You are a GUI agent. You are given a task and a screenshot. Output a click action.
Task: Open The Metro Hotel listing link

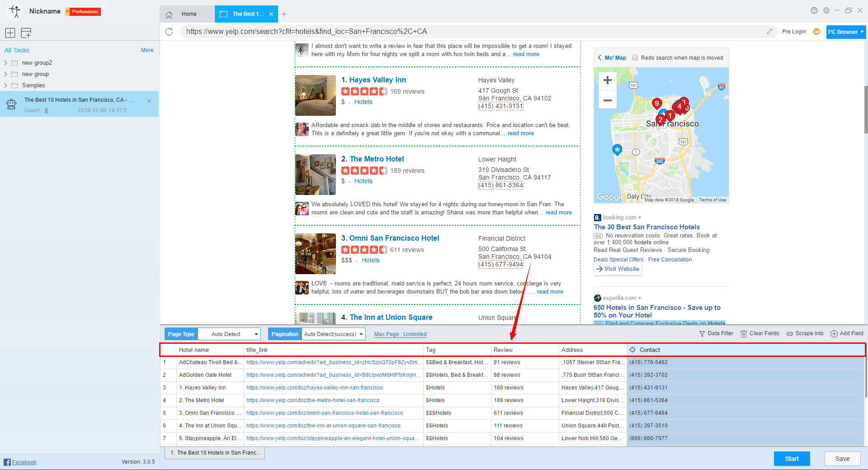pyautogui.click(x=377, y=159)
